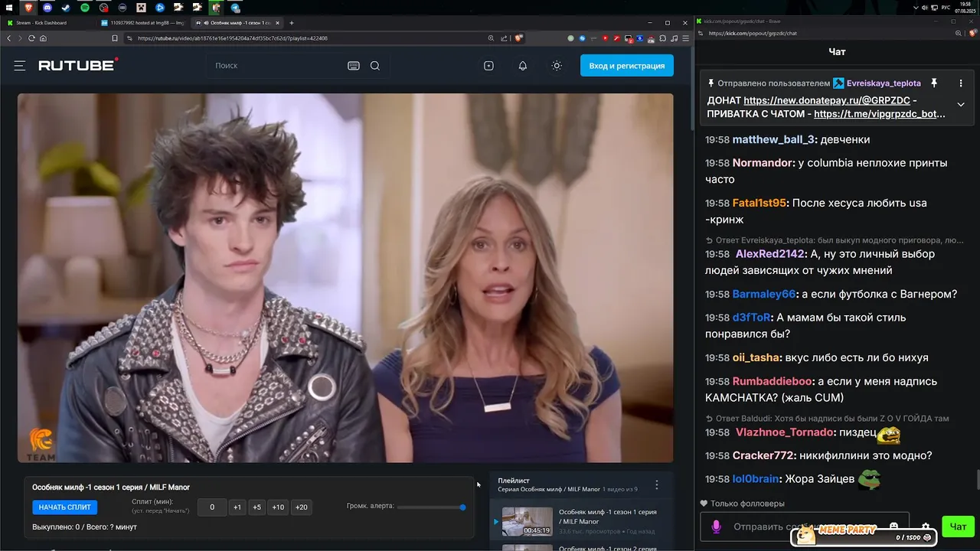
Task: Click the red play extension icon
Action: [605, 38]
